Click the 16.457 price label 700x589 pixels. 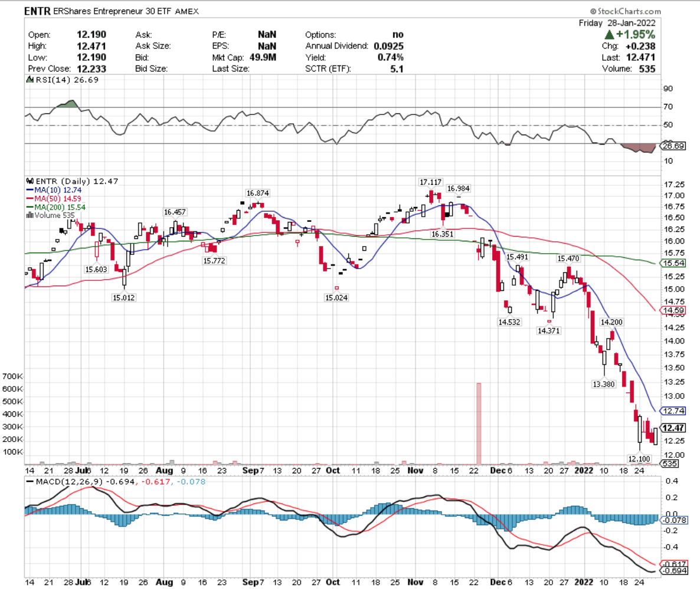click(175, 212)
